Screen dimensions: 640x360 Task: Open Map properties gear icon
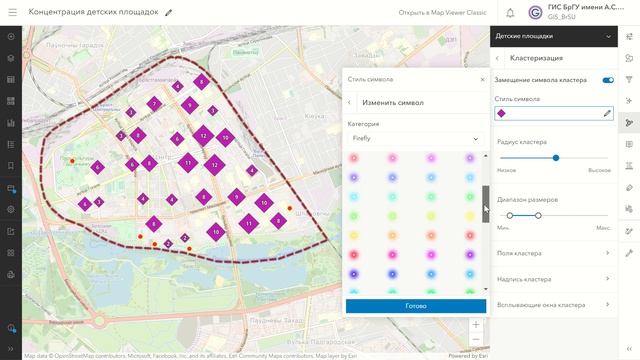pyautogui.click(x=11, y=209)
